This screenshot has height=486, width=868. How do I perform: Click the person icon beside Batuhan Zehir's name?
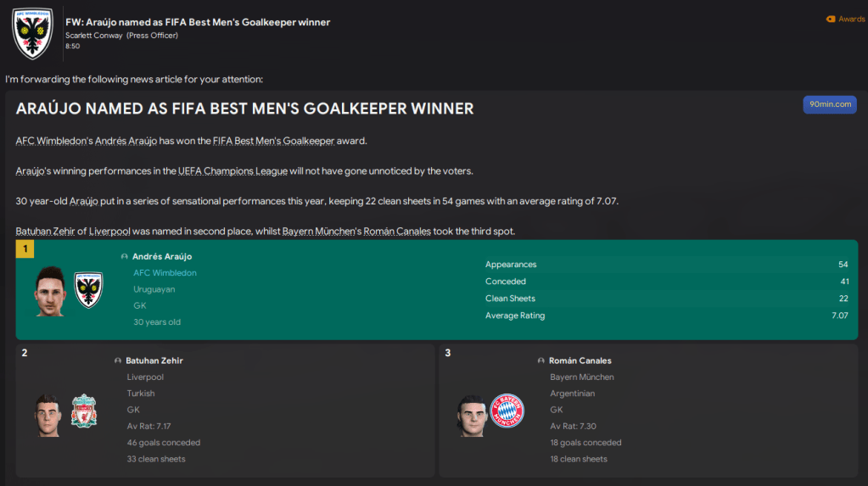118,360
